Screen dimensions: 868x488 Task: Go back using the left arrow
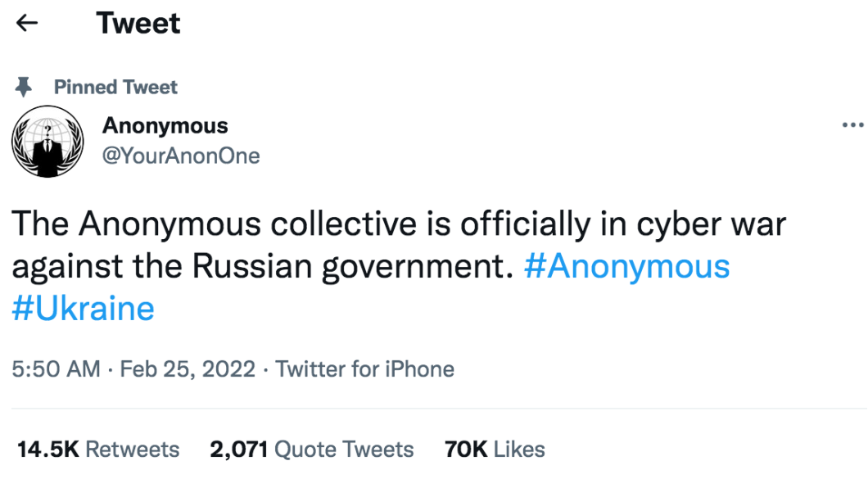tap(26, 23)
